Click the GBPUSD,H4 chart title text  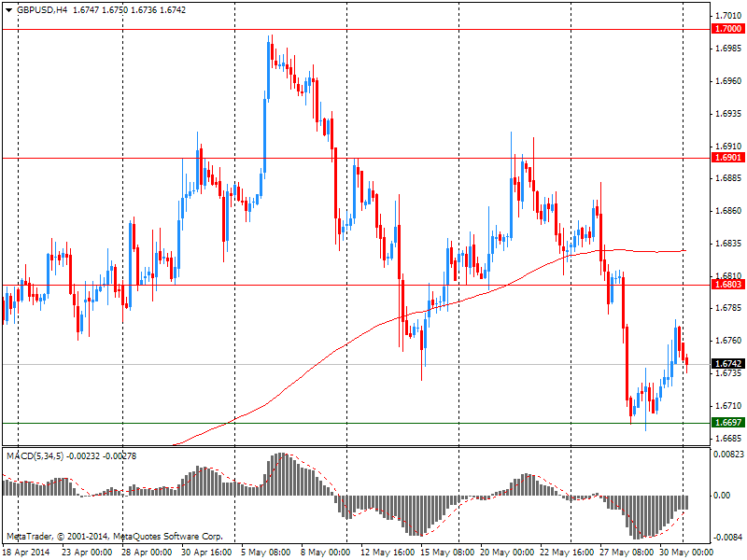click(42, 10)
